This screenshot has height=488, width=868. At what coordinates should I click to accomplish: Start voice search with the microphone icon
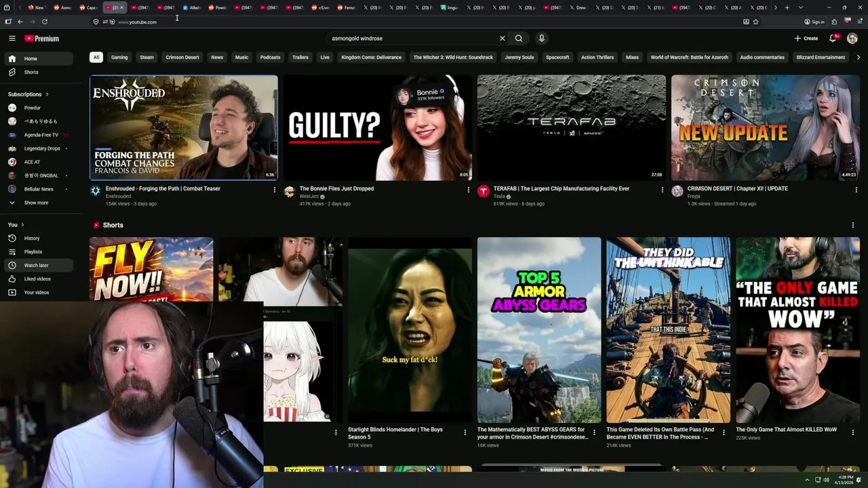point(542,39)
